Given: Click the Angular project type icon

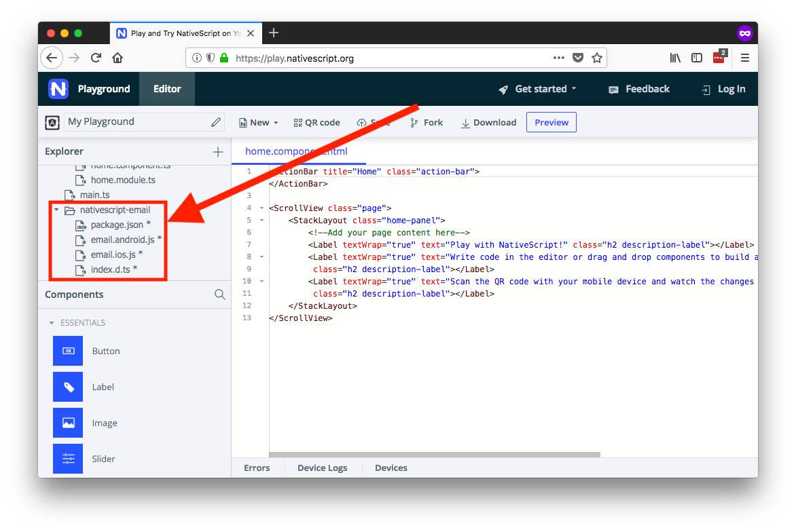Looking at the screenshot, I should (52, 122).
